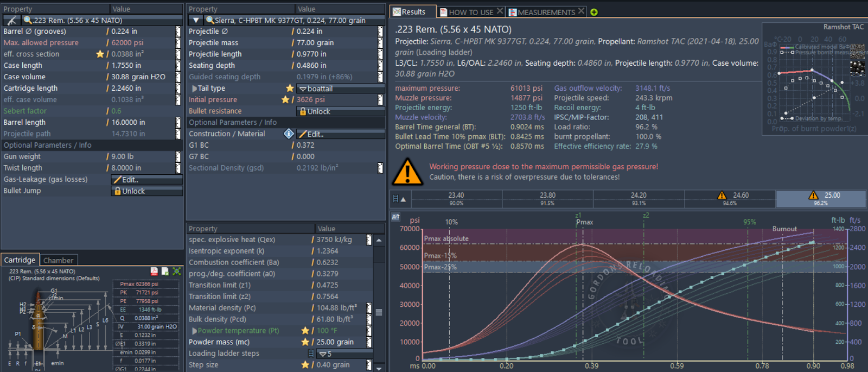
Task: Click the PDF export icon in Cartridge panel
Action: [x=154, y=271]
